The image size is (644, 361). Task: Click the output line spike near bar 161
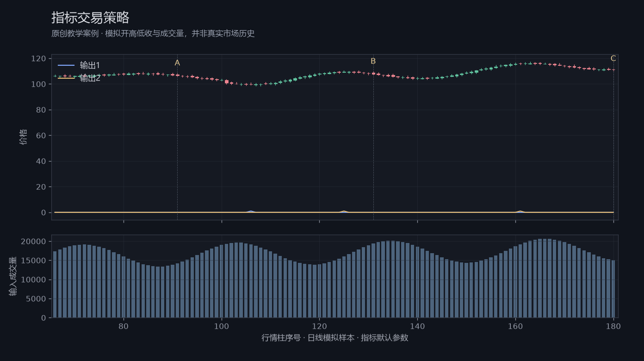pyautogui.click(x=520, y=212)
